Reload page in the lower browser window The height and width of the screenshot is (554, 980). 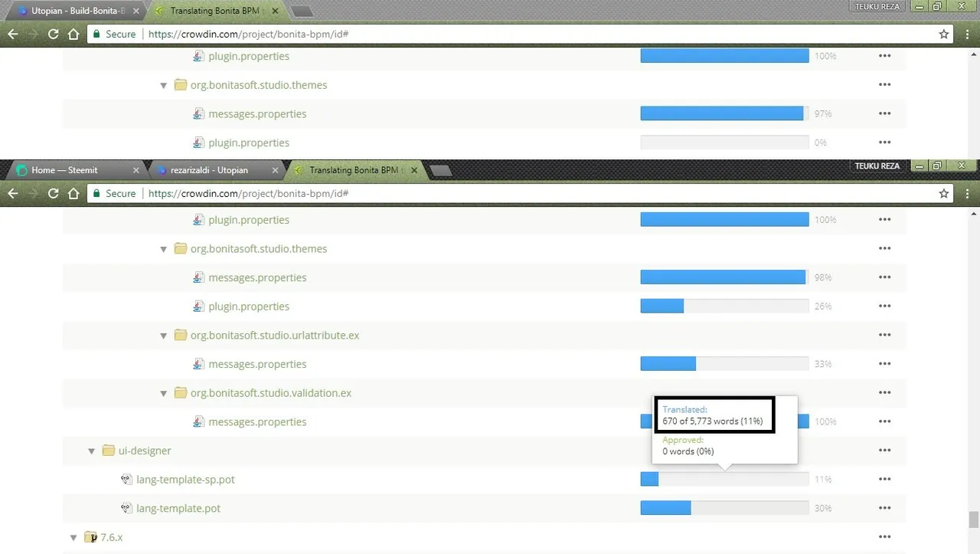[54, 193]
